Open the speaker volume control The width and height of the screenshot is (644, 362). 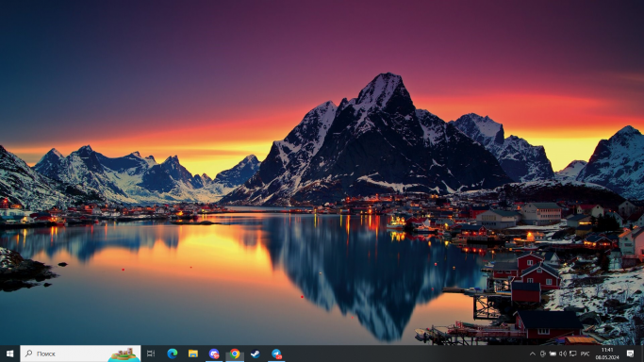[x=563, y=354]
